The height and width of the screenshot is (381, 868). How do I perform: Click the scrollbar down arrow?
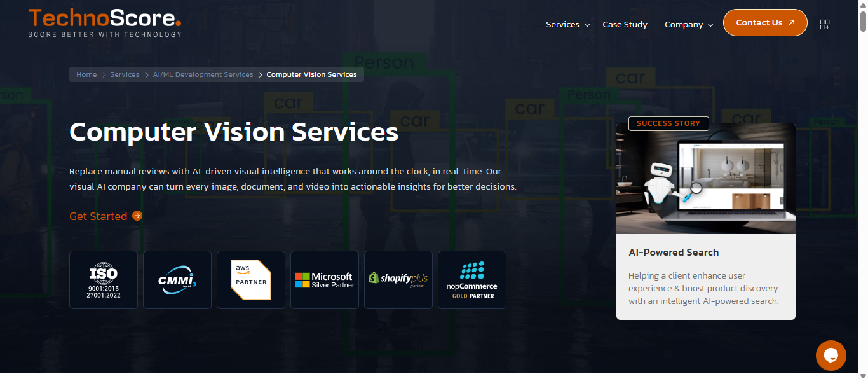click(862, 375)
